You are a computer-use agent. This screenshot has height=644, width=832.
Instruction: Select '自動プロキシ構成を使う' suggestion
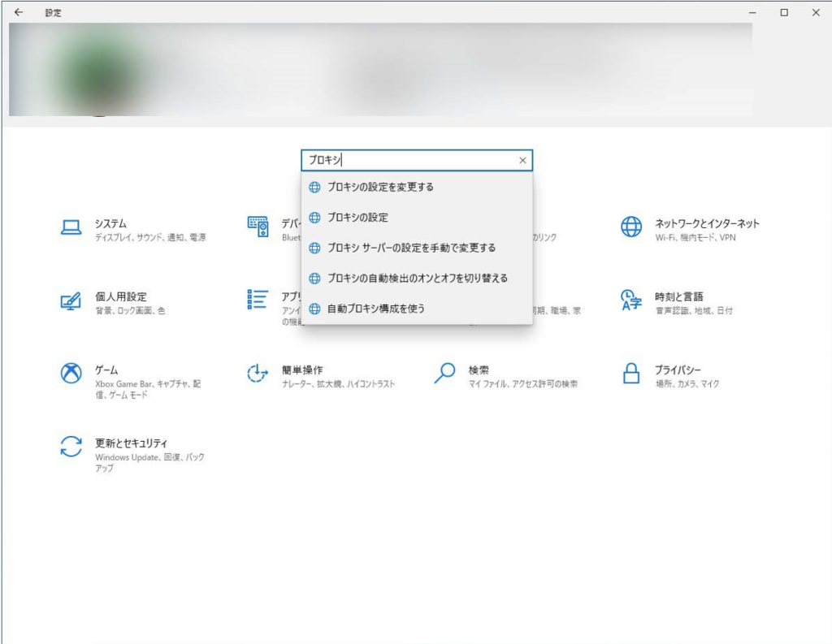click(375, 309)
